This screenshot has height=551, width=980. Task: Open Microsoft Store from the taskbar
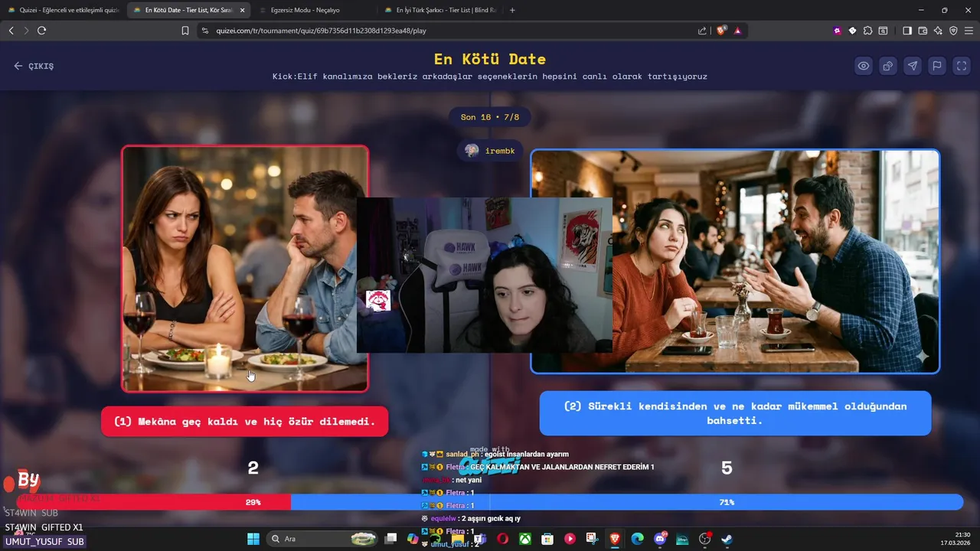pyautogui.click(x=547, y=539)
